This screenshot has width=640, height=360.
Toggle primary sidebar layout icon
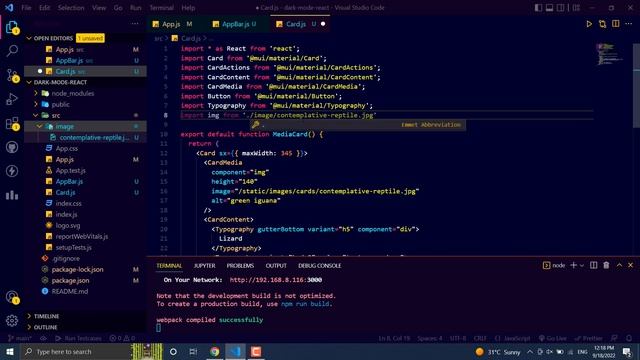[x=538, y=8]
